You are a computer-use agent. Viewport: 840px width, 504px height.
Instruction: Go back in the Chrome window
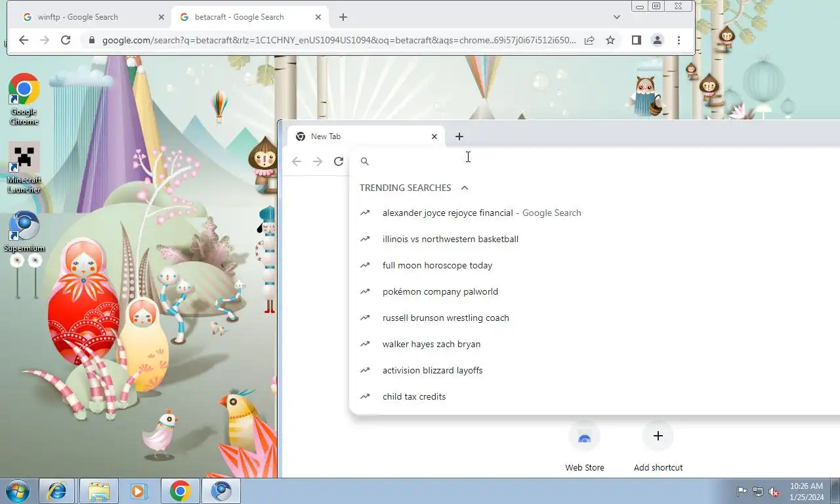point(24,40)
